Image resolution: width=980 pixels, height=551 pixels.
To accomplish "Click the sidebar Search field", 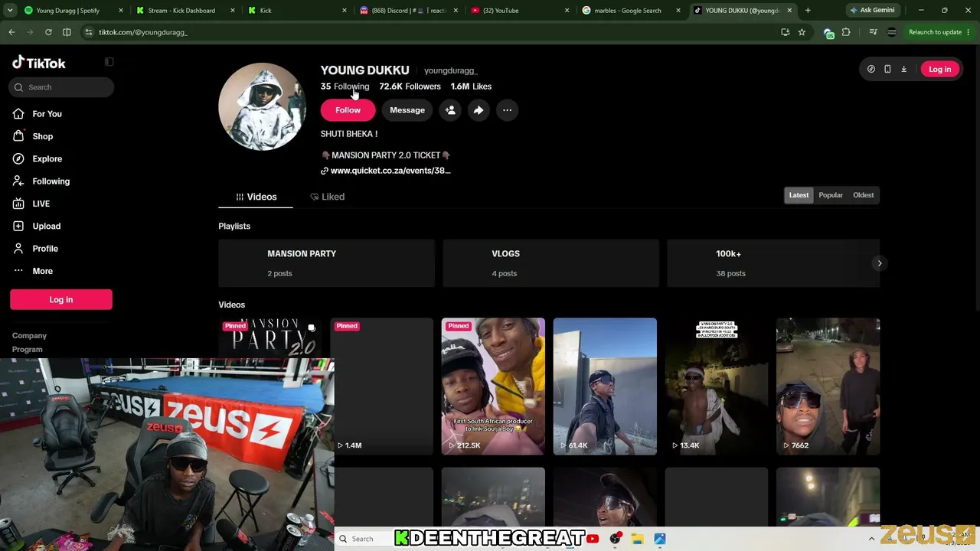I will [61, 87].
